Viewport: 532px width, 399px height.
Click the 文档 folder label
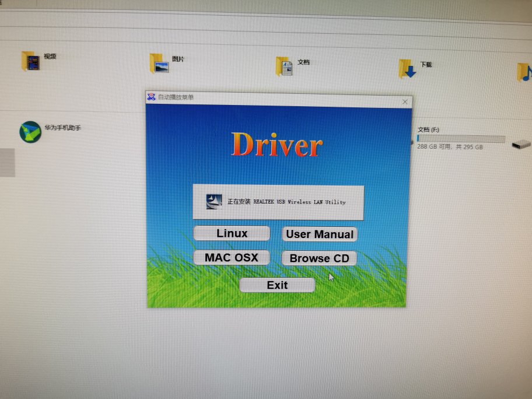coord(303,62)
